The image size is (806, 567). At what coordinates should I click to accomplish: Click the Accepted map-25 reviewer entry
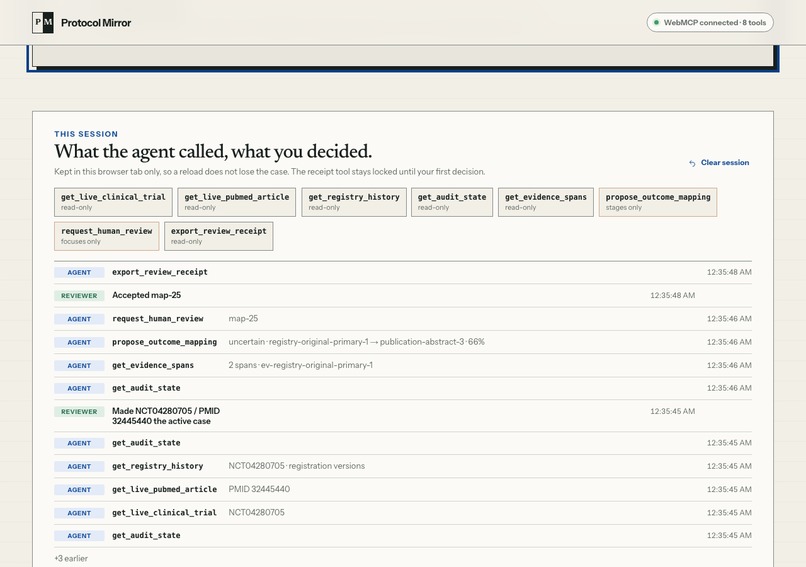click(x=402, y=296)
